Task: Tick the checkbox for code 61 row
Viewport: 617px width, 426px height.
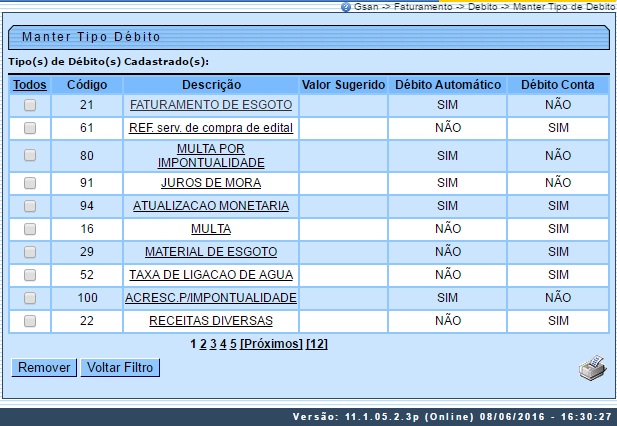Action: click(30, 128)
